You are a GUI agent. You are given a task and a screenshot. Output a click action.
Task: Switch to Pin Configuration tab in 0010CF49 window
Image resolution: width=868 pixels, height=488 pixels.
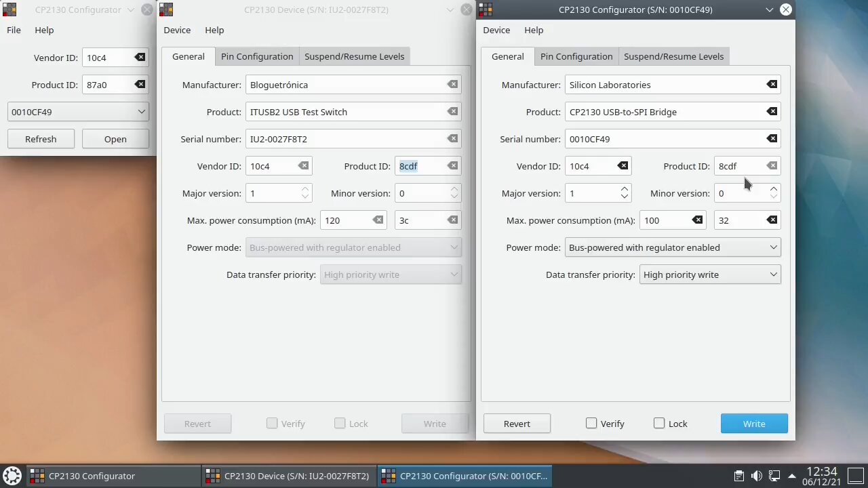pyautogui.click(x=576, y=56)
